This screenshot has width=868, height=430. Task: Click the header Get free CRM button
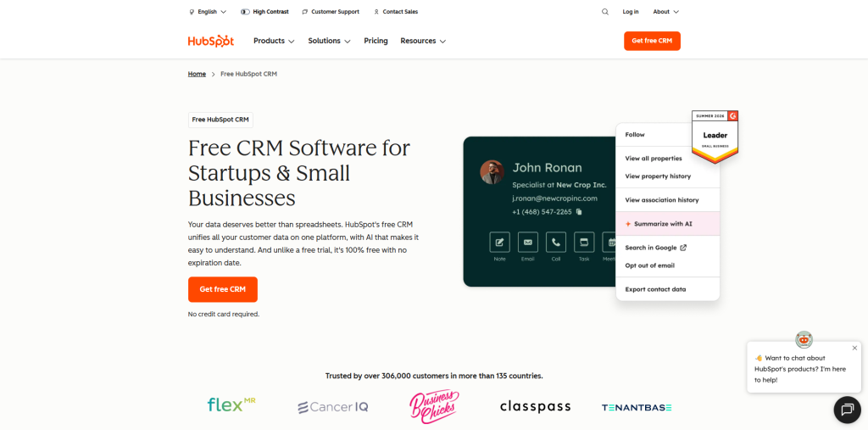click(x=652, y=41)
